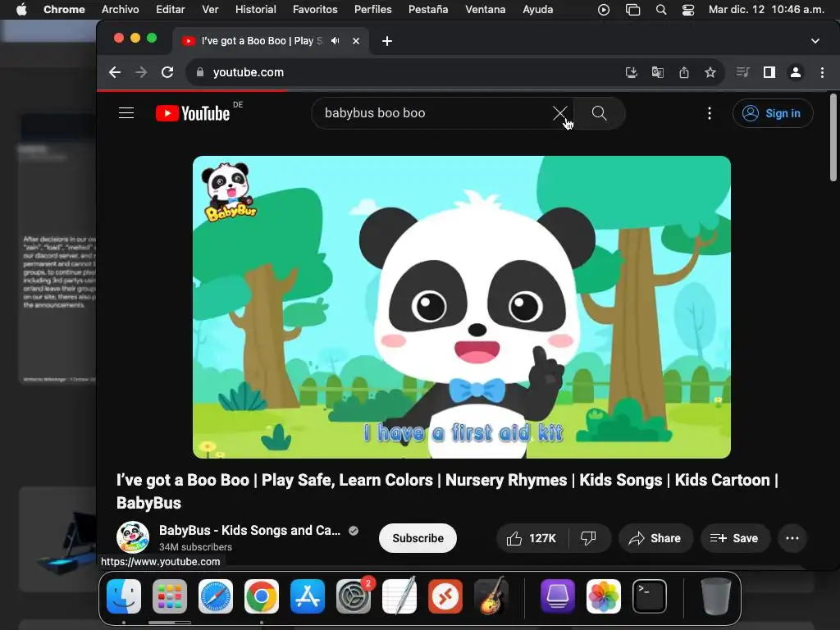Clear the search query with X
Viewport: 840px width, 630px height.
(559, 113)
